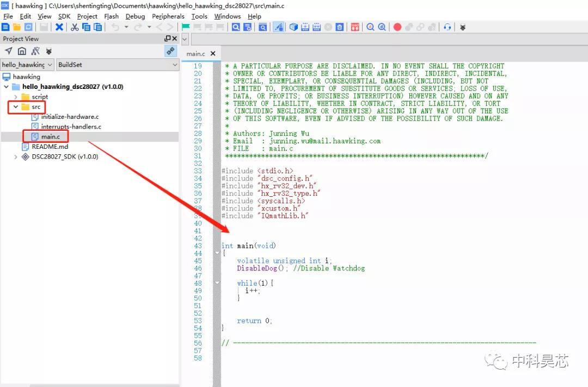The height and width of the screenshot is (387, 588).
Task: Expand the script folder arrow
Action: 16,97
